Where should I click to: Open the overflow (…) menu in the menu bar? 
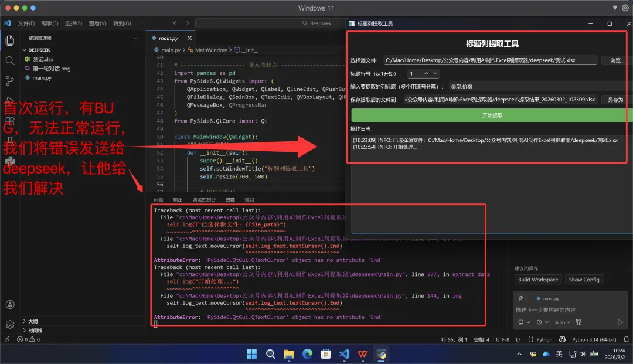point(142,23)
